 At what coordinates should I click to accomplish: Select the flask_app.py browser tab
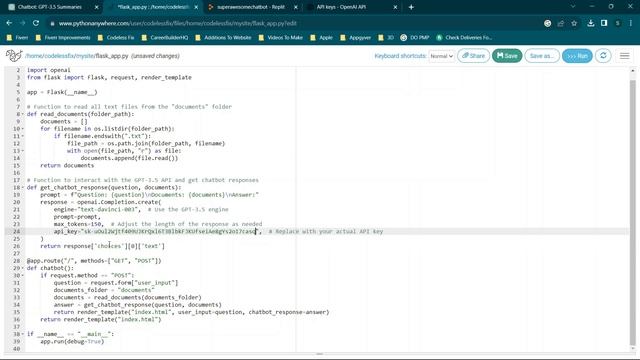pyautogui.click(x=153, y=7)
